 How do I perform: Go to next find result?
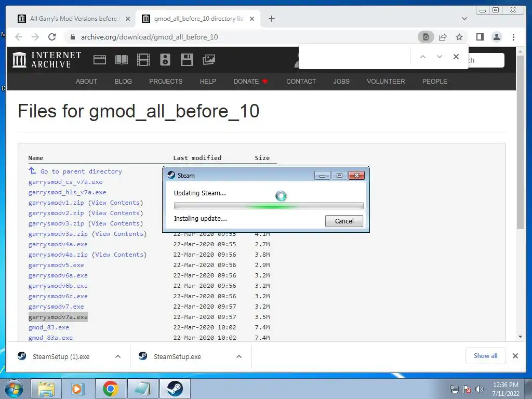tap(440, 57)
